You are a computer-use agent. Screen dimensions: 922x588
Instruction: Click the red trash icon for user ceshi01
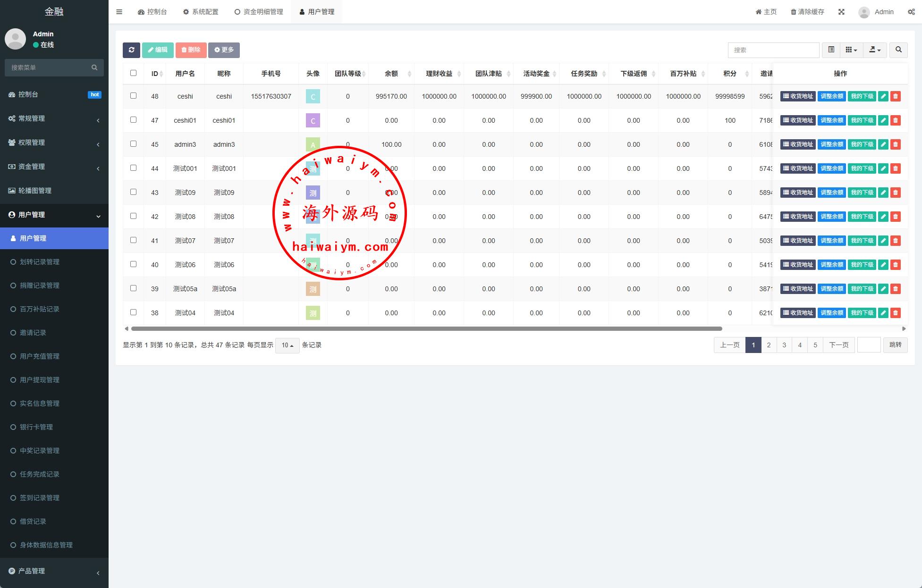895,120
